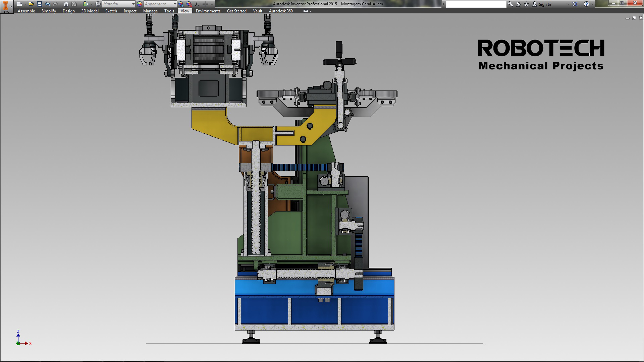
Task: Open the Communication Center satellite icon
Action: tap(519, 4)
